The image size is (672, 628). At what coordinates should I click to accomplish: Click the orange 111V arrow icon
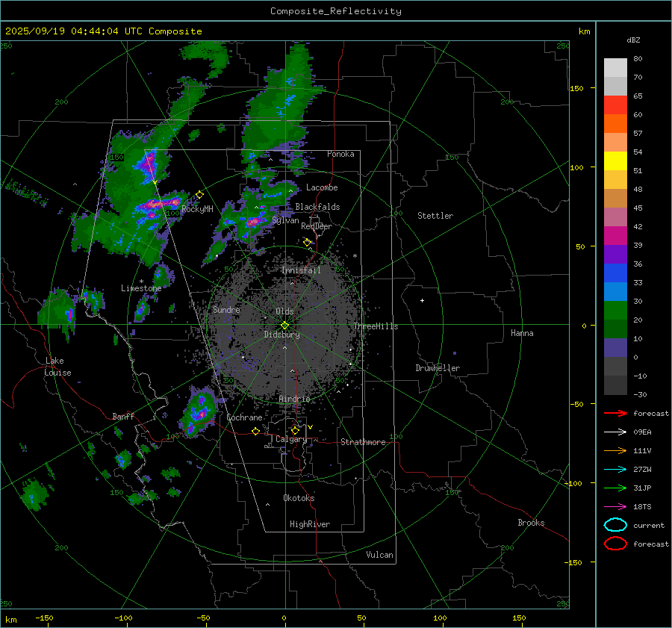click(615, 450)
